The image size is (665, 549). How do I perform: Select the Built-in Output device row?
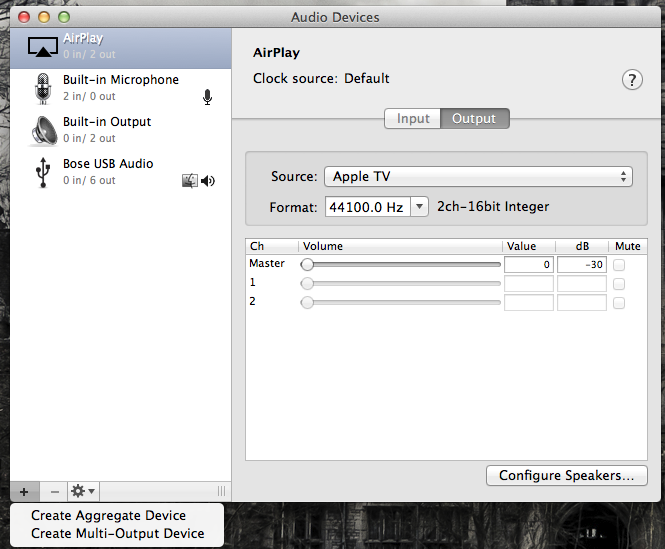point(120,131)
